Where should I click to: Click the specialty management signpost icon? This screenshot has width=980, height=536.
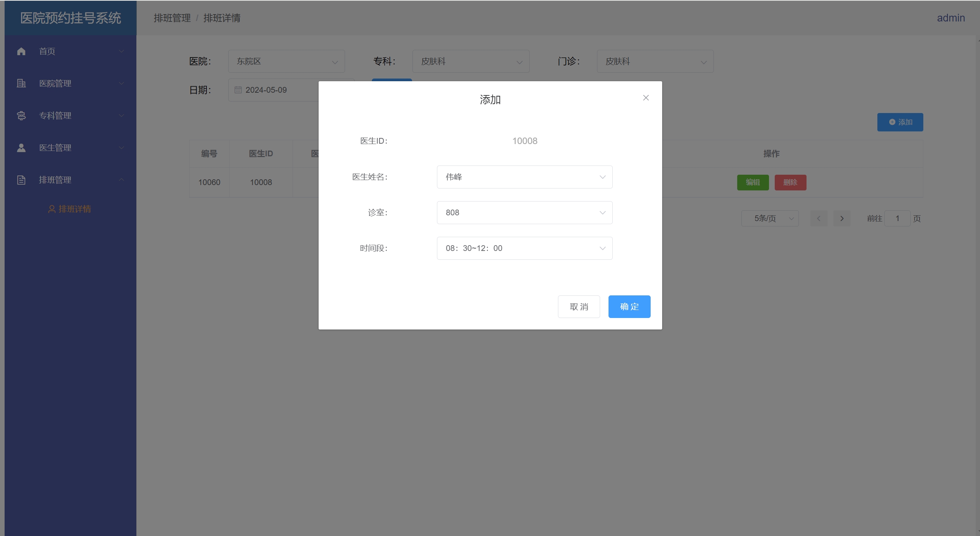21,115
